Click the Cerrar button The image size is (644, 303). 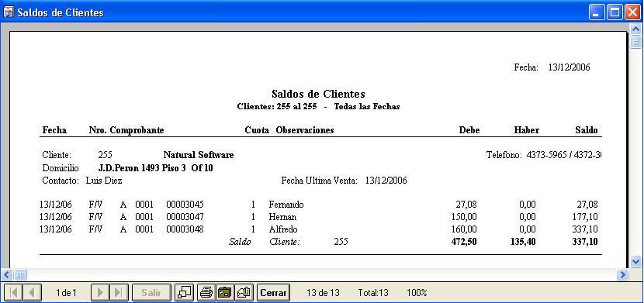coord(274,293)
